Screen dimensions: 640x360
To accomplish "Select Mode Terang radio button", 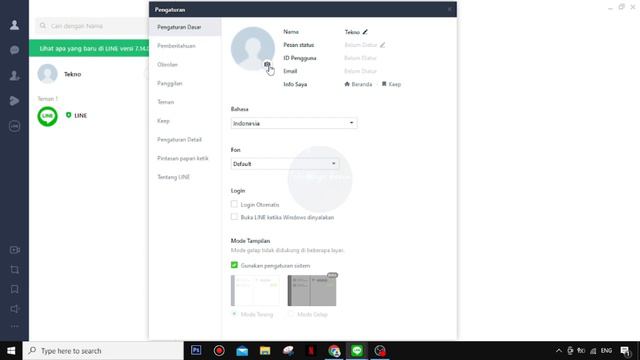I will click(234, 314).
